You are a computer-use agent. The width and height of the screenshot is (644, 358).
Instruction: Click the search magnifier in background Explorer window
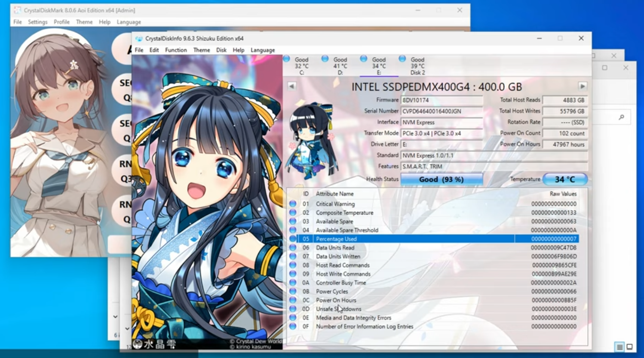click(x=621, y=117)
